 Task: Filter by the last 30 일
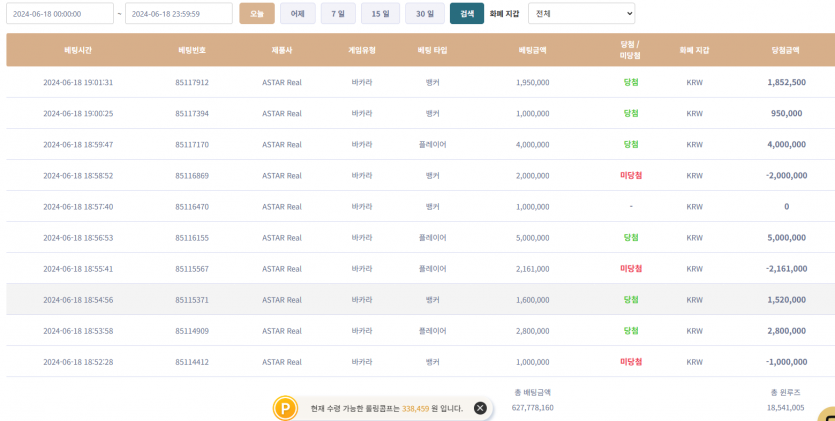[x=425, y=14]
